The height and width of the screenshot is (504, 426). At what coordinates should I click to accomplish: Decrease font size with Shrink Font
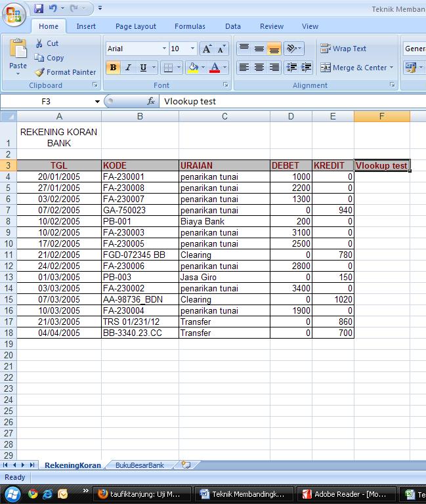point(221,49)
